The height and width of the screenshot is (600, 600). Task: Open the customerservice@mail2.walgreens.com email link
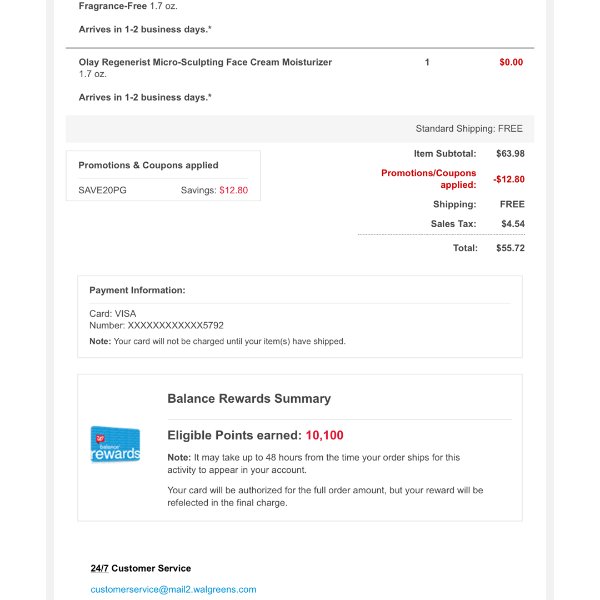[173, 589]
